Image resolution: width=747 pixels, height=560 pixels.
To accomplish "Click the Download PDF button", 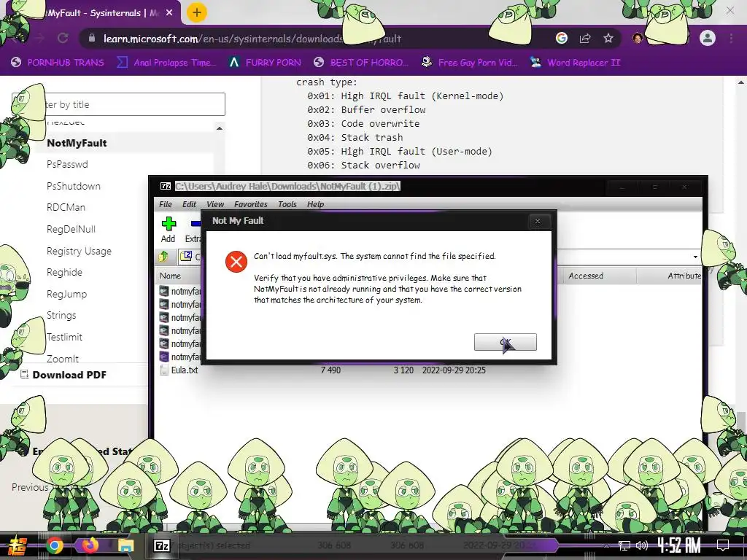I will pos(63,375).
